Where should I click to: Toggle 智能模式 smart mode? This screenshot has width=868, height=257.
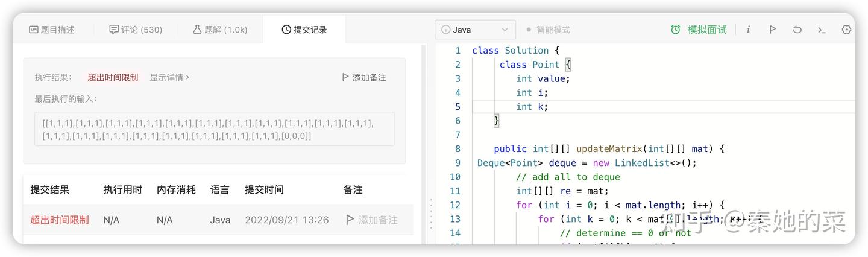[548, 30]
